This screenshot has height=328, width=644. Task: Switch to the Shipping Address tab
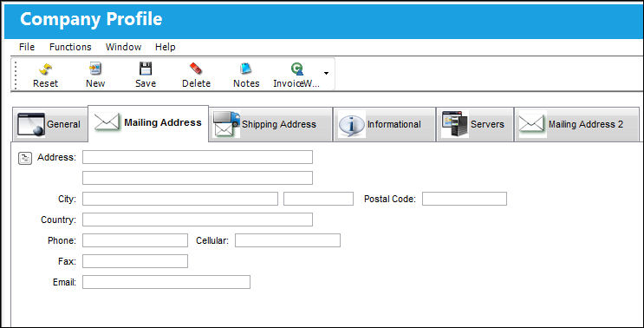click(x=271, y=124)
